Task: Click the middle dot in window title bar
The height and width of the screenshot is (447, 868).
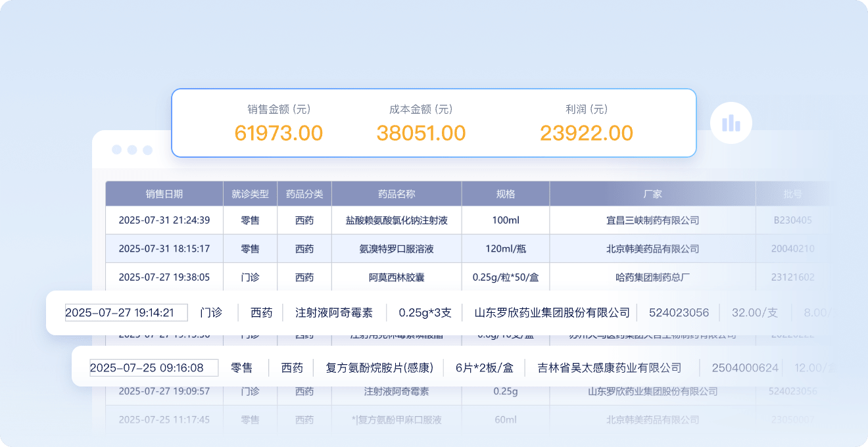Action: pos(132,150)
